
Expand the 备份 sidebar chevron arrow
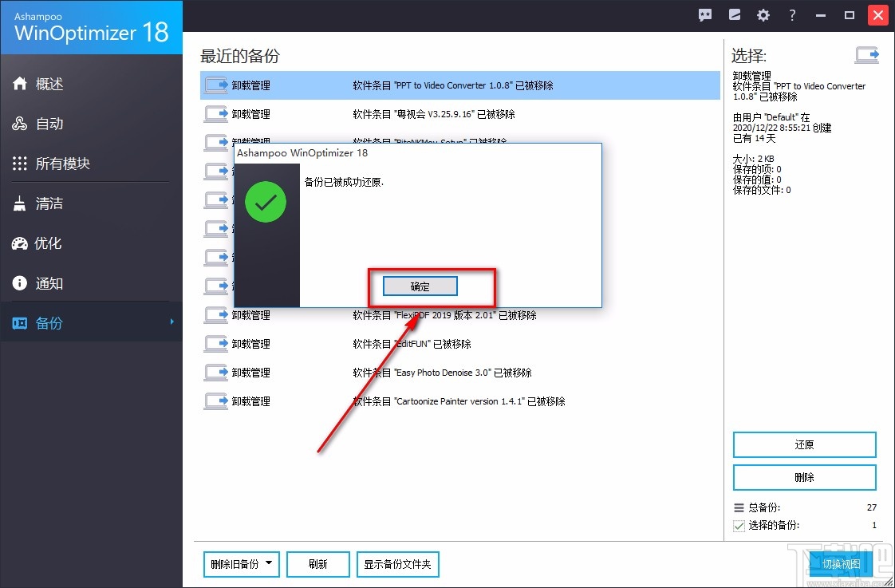coord(172,322)
